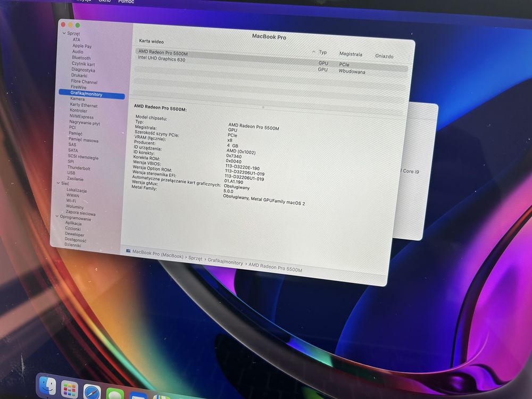Viewport: 532px width, 399px height.
Task: Select Karty Ethernet in the sidebar
Action: pyautogui.click(x=84, y=105)
